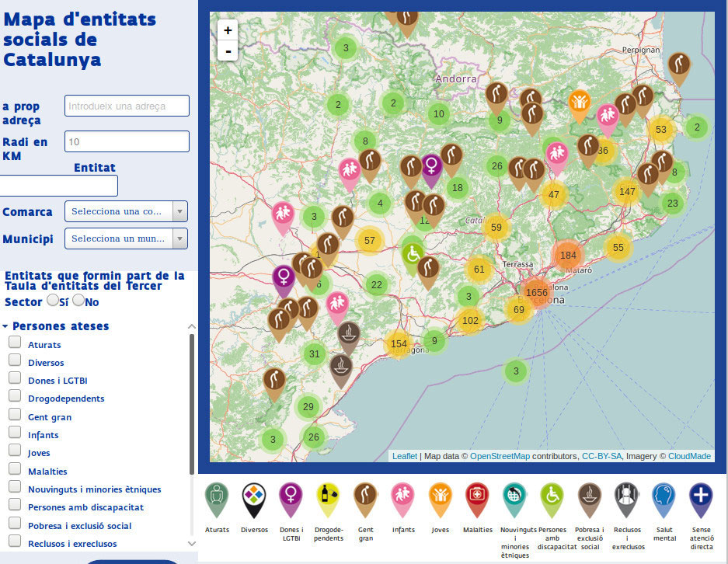Open the OpenStreetMap attribution link
The width and height of the screenshot is (728, 564).
(500, 456)
